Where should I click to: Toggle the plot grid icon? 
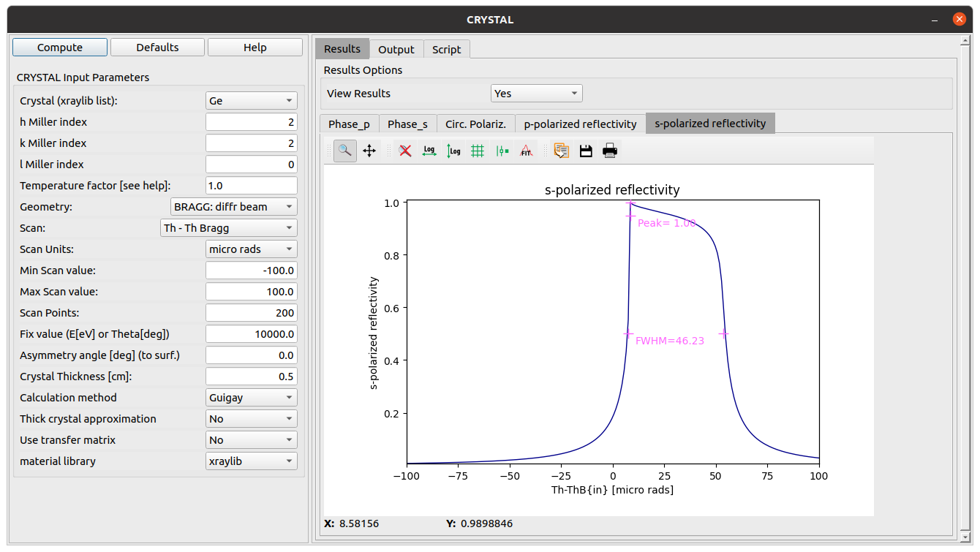click(x=478, y=151)
